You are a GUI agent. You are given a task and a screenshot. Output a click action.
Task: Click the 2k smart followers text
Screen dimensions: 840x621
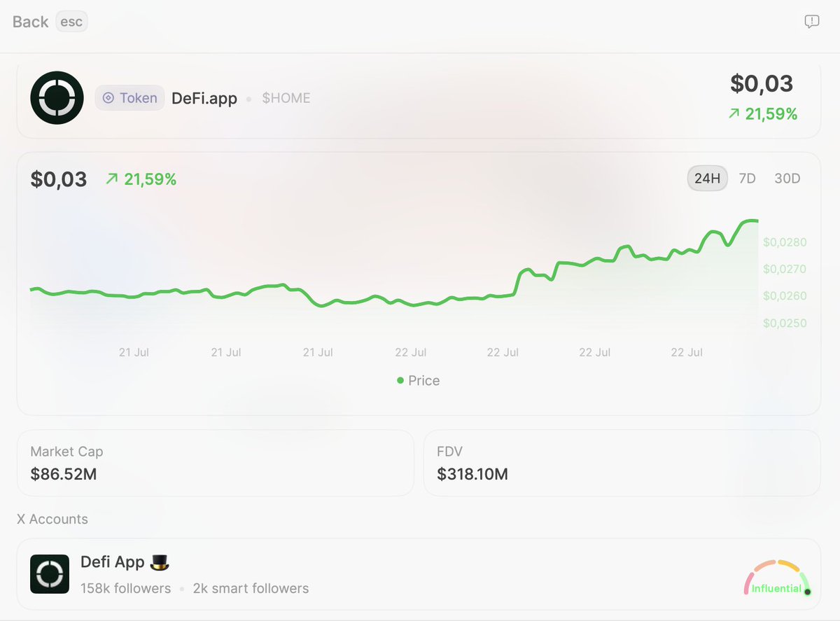click(x=251, y=588)
